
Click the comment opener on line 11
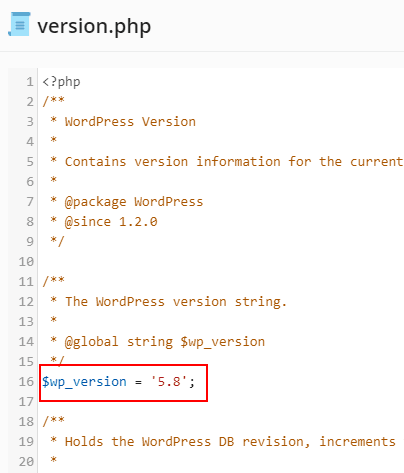tap(53, 281)
